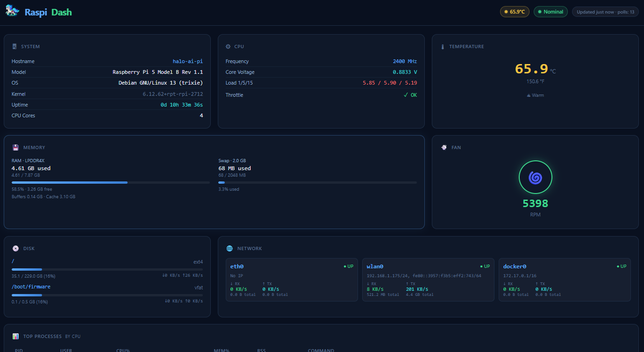Viewport: 644px width, 352px height.
Task: Click the TEMPERATURE thermometer icon
Action: click(x=443, y=46)
